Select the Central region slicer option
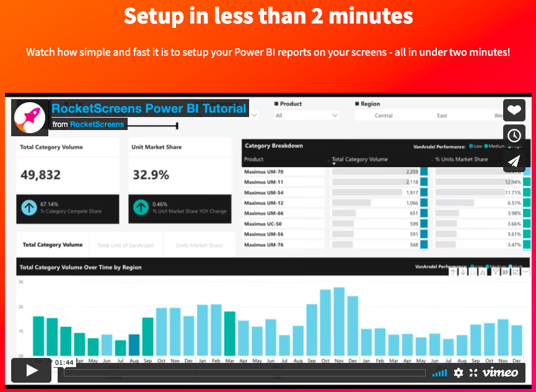 click(384, 116)
